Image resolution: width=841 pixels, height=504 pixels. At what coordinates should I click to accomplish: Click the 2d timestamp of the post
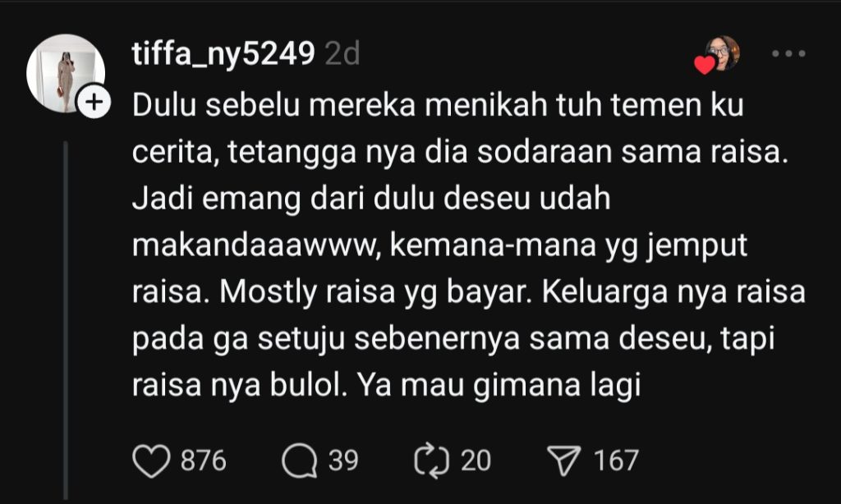(x=342, y=54)
